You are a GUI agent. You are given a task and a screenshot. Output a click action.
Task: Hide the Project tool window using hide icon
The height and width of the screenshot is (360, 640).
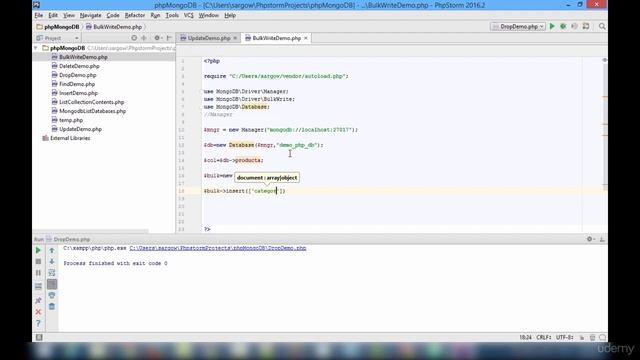click(x=169, y=38)
